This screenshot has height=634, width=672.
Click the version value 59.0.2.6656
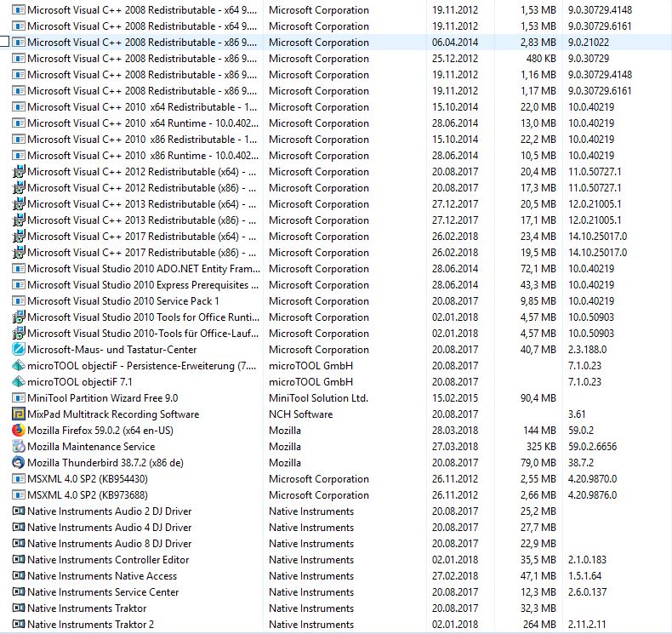[x=592, y=446]
